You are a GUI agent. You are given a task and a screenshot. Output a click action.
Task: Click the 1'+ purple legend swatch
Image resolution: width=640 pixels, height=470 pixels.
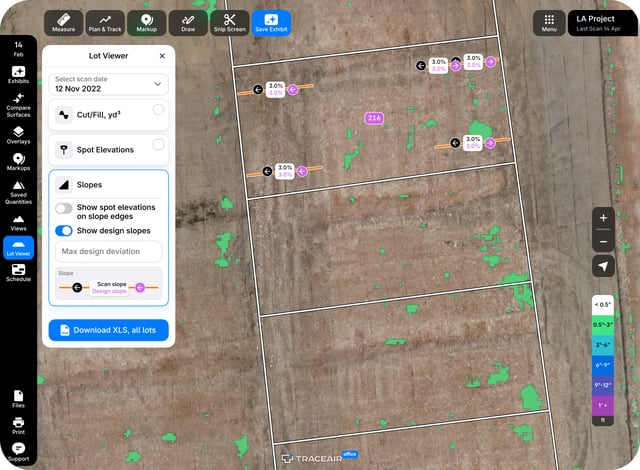603,406
